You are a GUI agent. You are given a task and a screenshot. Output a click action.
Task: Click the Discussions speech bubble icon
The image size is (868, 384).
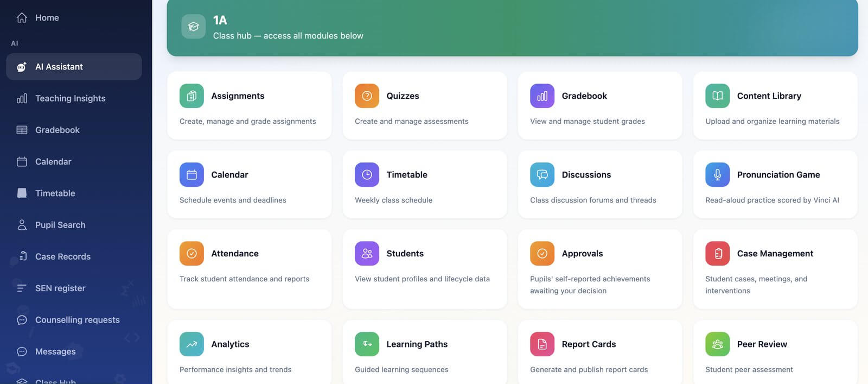click(542, 174)
